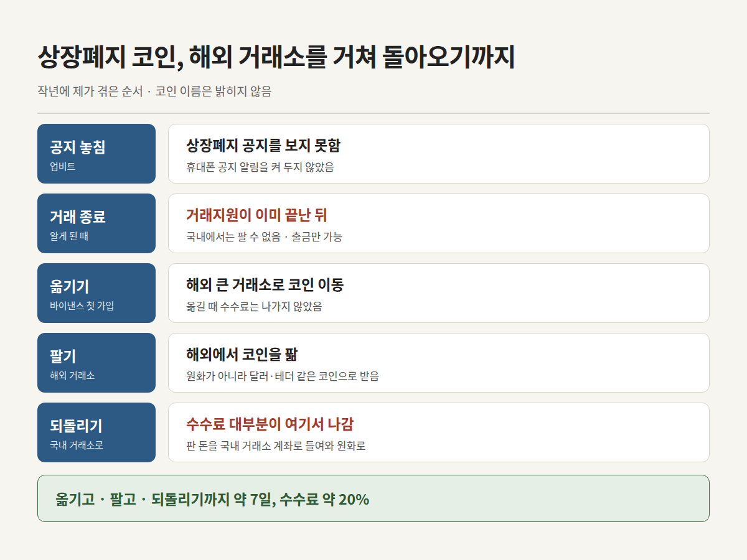Click the red heading '거래지원이 이미 끝난 뒤'

point(256,215)
